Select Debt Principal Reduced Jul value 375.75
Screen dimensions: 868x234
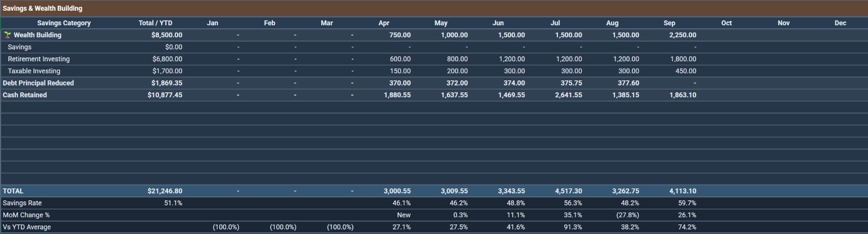click(x=572, y=83)
